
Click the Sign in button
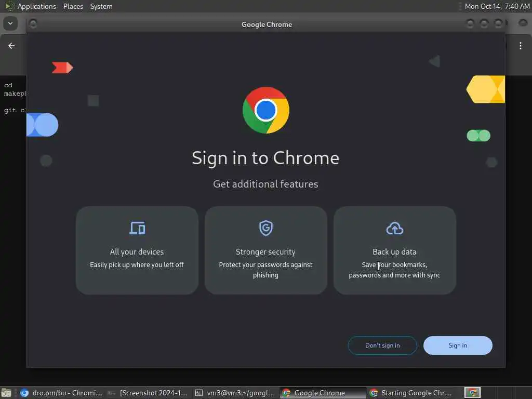coord(458,345)
